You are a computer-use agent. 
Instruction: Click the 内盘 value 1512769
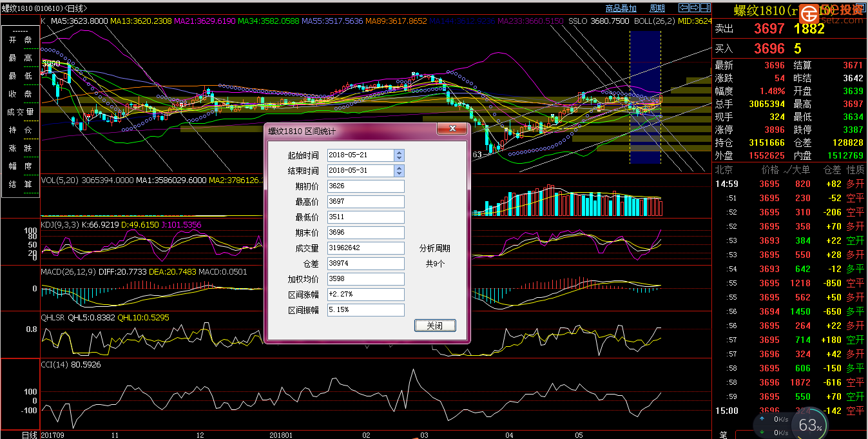coord(845,155)
